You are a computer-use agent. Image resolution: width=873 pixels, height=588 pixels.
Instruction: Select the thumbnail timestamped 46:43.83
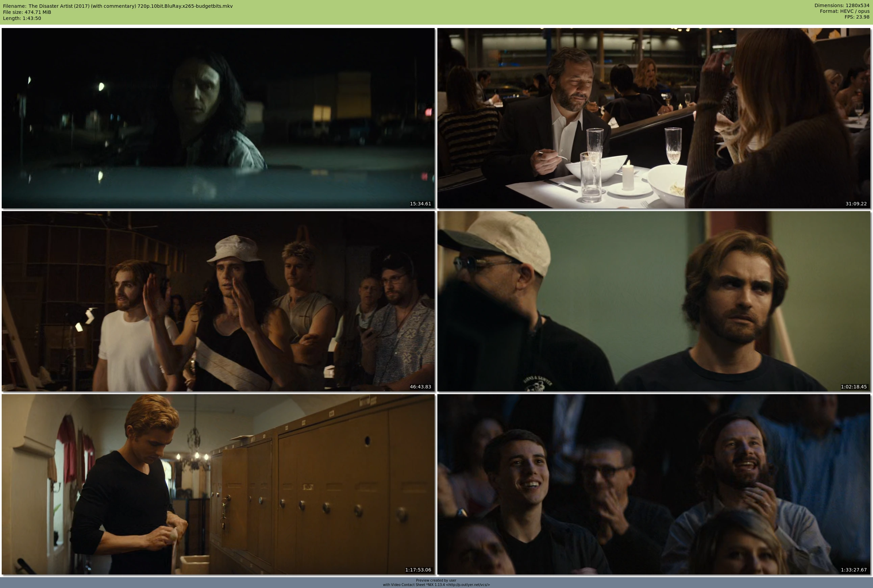coord(218,301)
